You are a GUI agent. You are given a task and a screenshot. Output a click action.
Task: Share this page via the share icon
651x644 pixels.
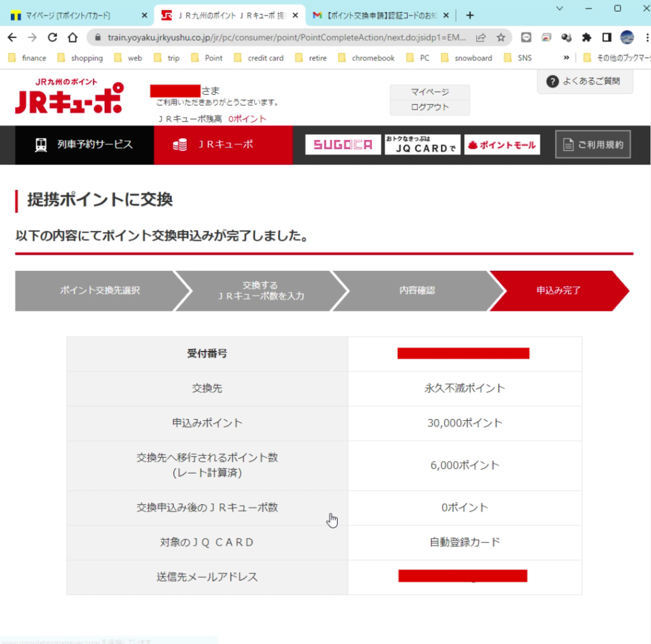pos(481,38)
